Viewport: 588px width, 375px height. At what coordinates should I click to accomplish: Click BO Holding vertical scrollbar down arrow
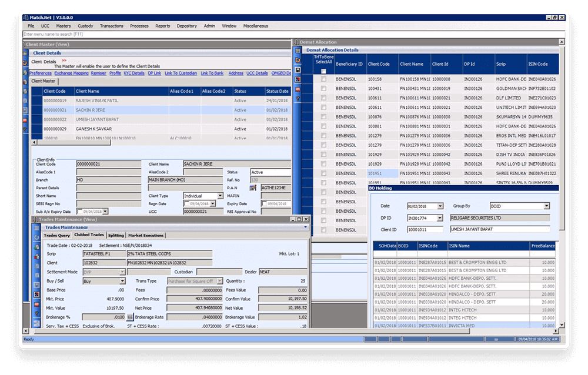click(x=562, y=325)
